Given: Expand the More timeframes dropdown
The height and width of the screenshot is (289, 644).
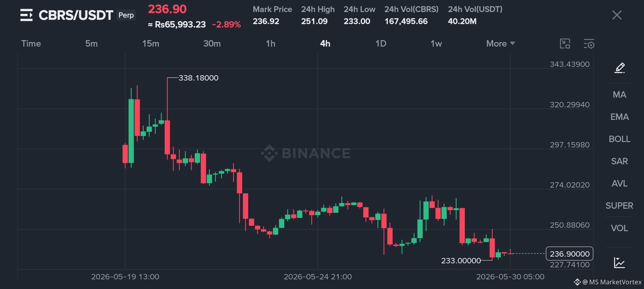Looking at the screenshot, I should [500, 44].
